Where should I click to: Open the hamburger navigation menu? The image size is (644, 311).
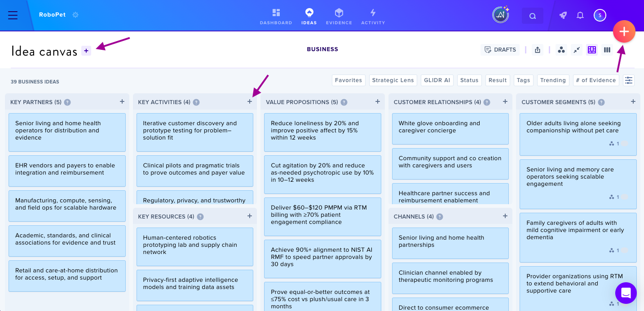pos(13,15)
